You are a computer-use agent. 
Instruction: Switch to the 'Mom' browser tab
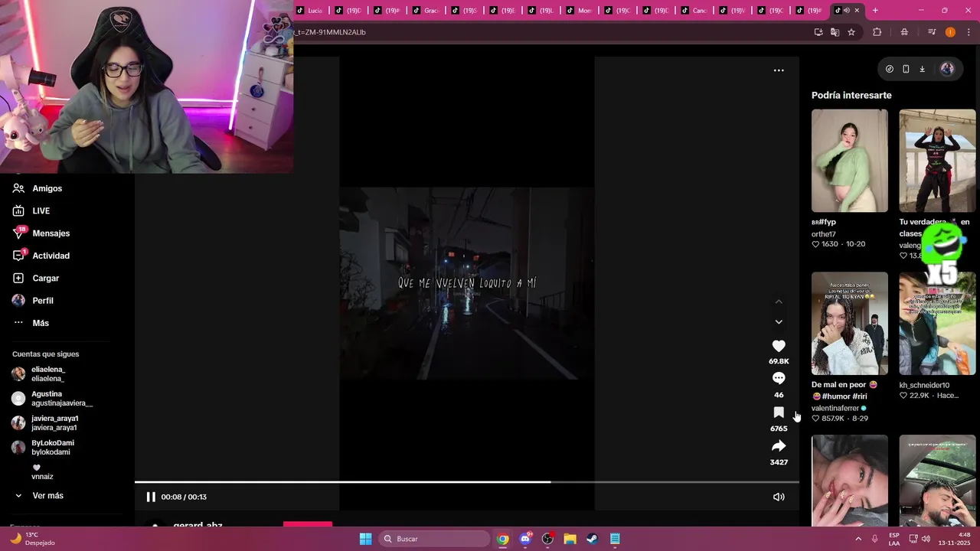click(580, 11)
